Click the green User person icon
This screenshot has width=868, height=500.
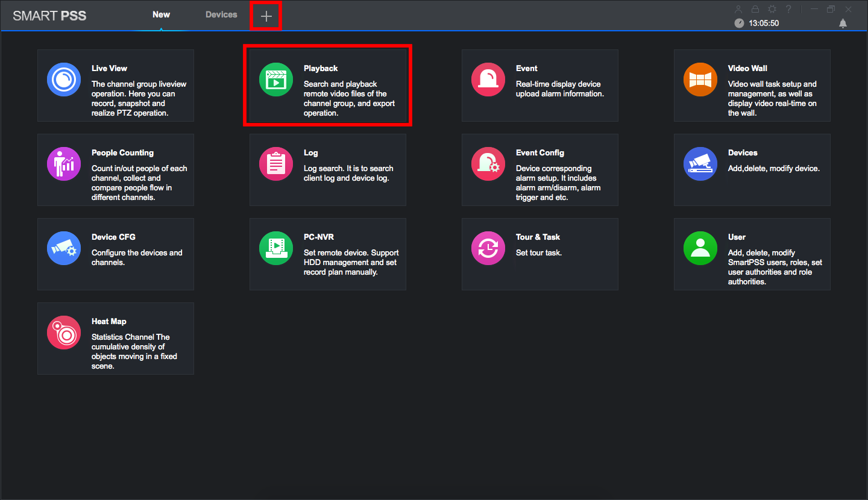point(700,248)
